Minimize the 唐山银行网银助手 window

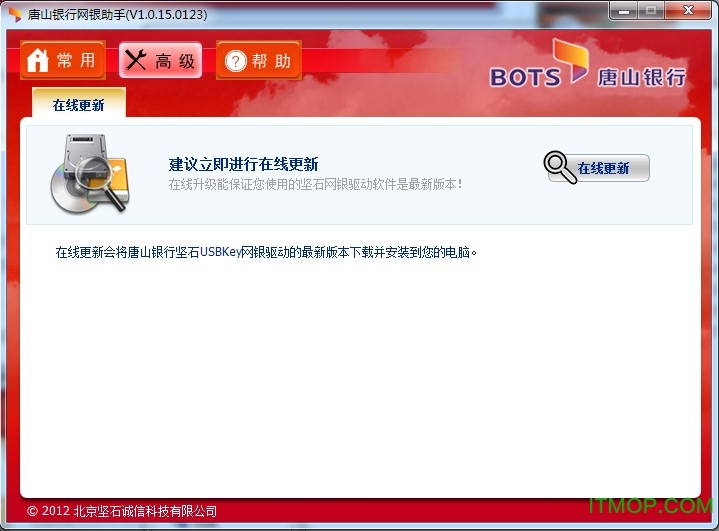tap(623, 11)
